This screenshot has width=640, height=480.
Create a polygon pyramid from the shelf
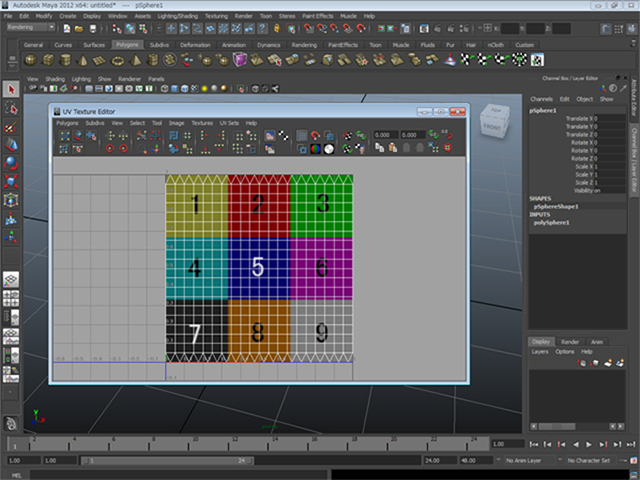coord(135,60)
